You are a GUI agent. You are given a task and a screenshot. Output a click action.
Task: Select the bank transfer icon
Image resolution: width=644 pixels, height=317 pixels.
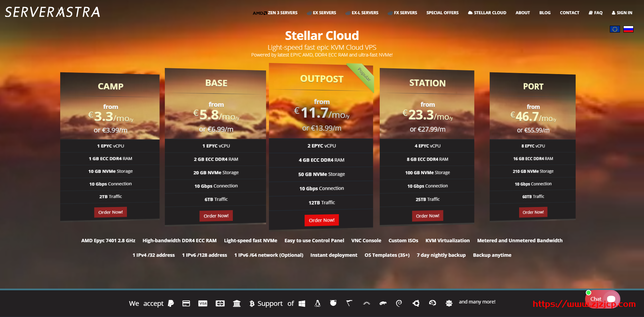click(x=237, y=303)
